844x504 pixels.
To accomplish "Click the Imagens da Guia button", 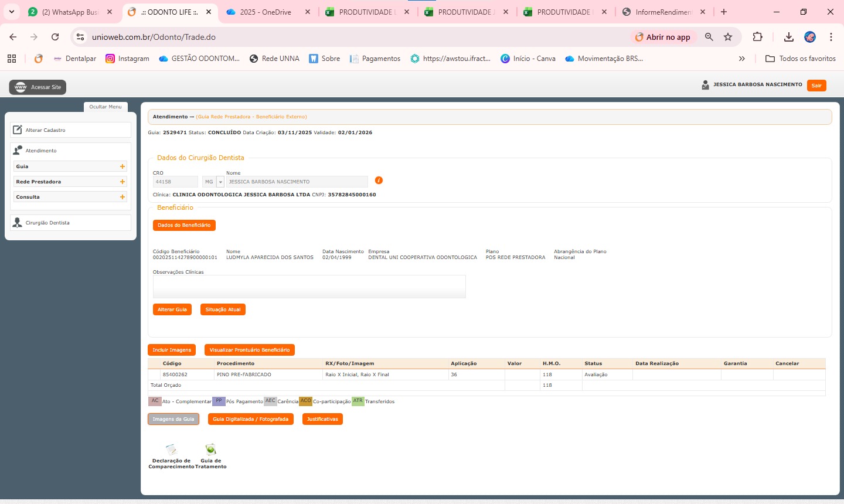I will click(x=173, y=419).
